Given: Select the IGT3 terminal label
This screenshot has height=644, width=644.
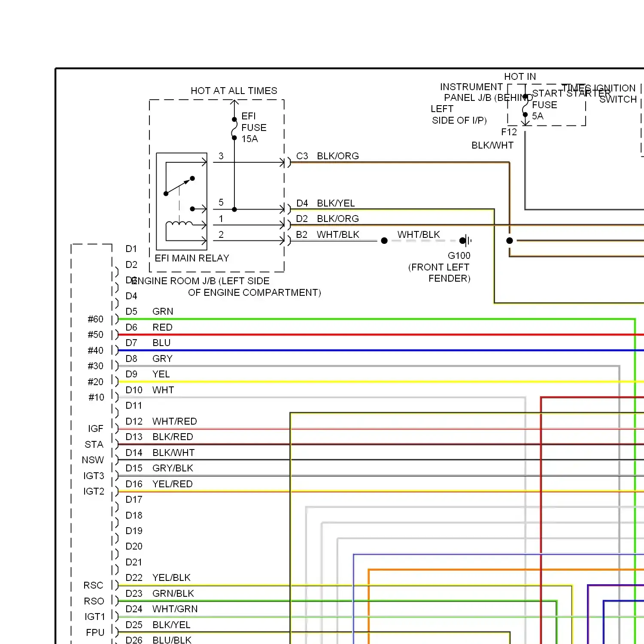Looking at the screenshot, I should [94, 476].
